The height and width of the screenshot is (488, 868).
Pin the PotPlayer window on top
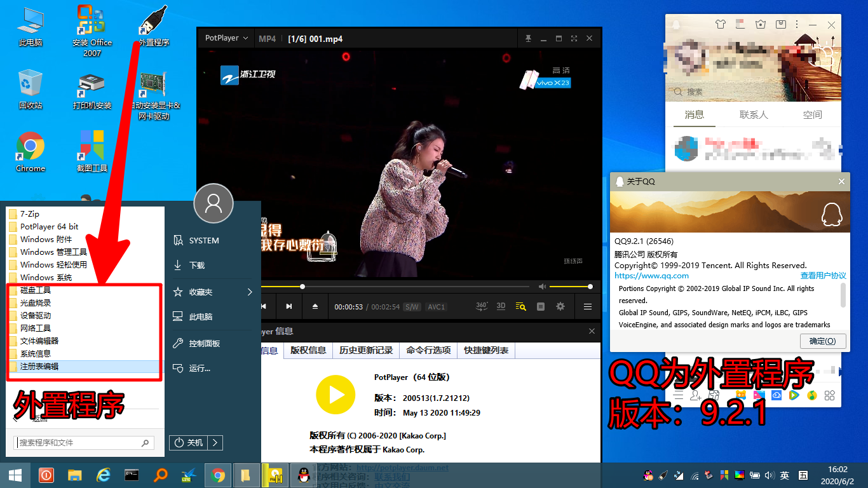coord(528,39)
